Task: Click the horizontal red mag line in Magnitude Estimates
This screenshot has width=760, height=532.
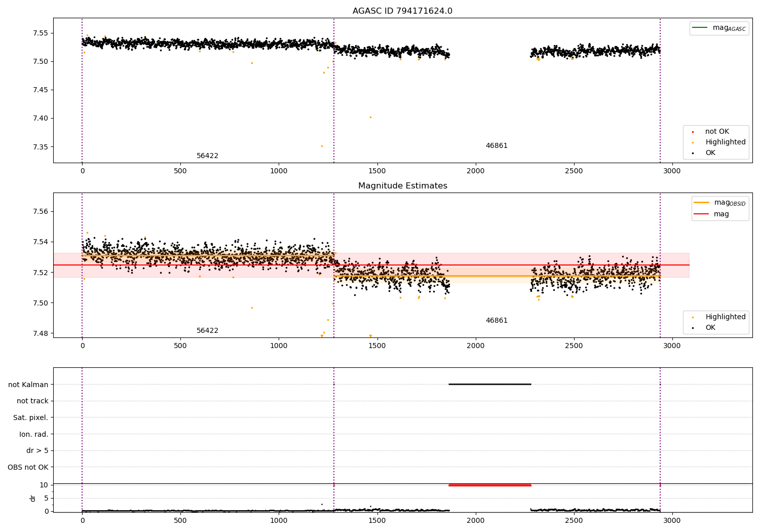Action: [x=371, y=265]
